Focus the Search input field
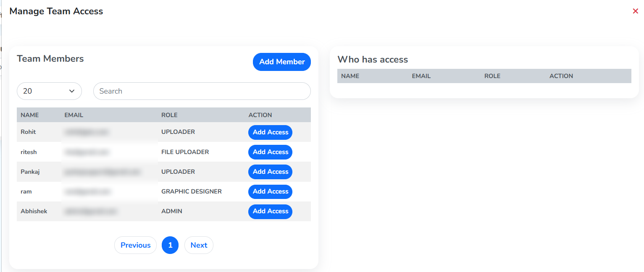This screenshot has height=272, width=644. tap(202, 91)
